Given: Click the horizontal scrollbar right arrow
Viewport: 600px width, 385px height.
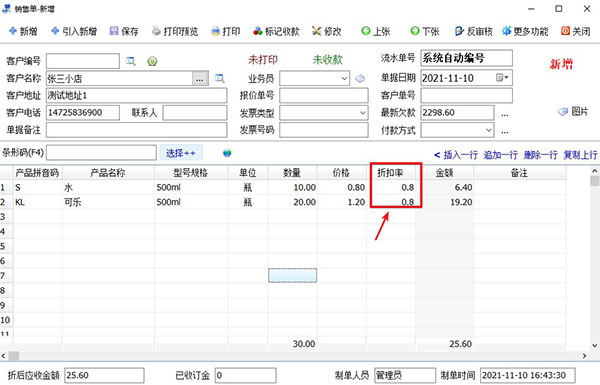Looking at the screenshot, I should click(x=584, y=356).
